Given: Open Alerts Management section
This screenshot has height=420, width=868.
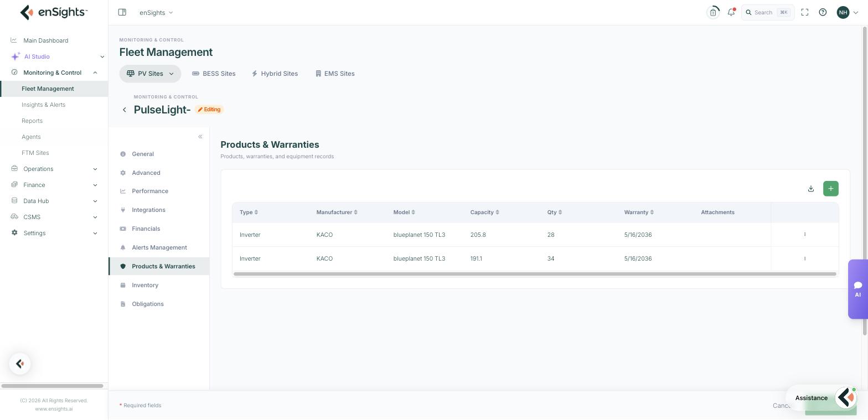Looking at the screenshot, I should (x=159, y=247).
